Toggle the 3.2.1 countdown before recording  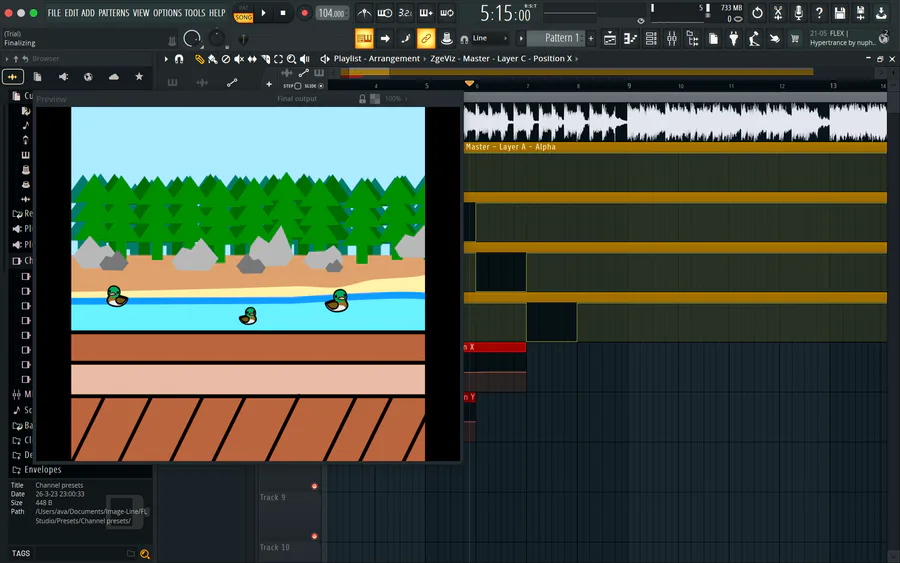pyautogui.click(x=405, y=13)
